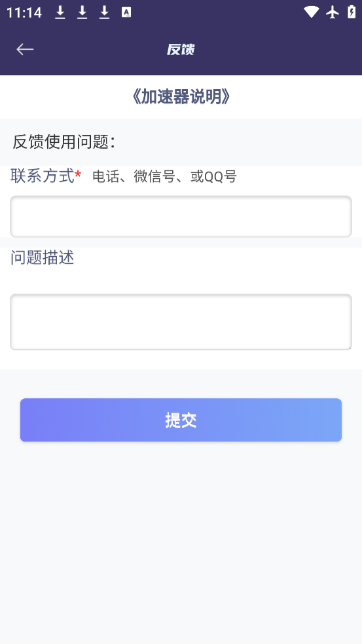Tap the 联系方式 field label
This screenshot has height=644, width=362.
tap(43, 176)
